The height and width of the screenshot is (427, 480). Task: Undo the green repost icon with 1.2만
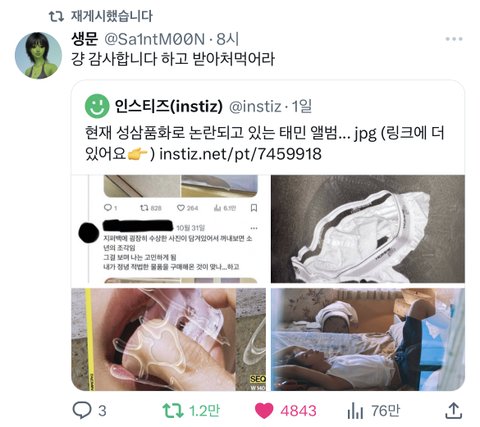172,410
